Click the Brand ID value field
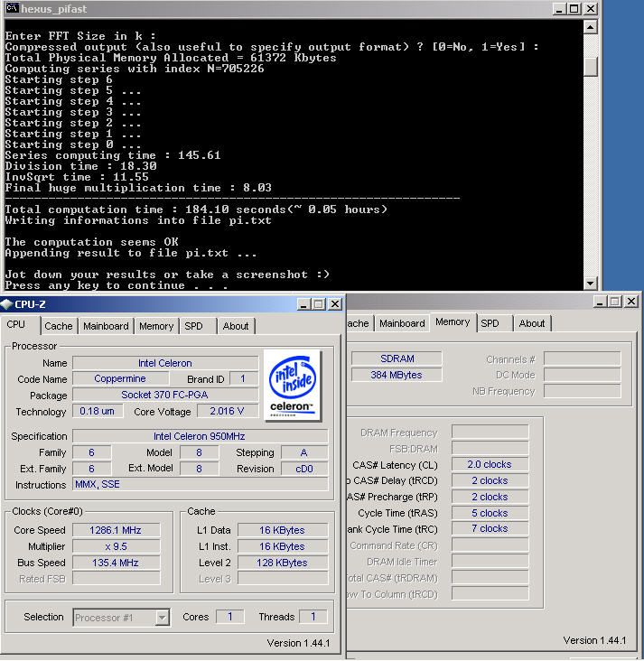Screen dimensions: 644x661 [243, 378]
